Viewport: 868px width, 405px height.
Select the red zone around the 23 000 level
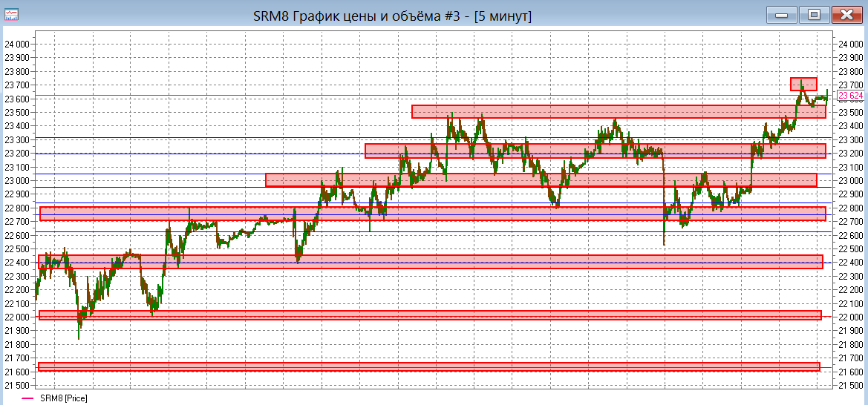click(x=541, y=180)
